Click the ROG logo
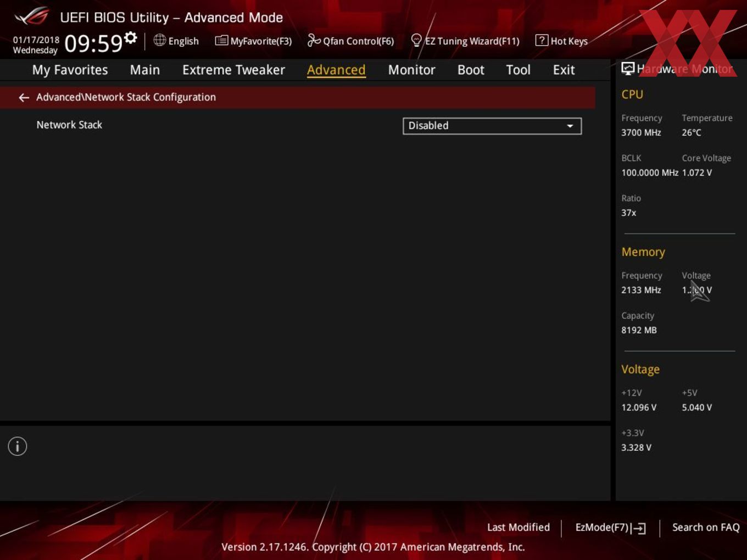 point(32,16)
